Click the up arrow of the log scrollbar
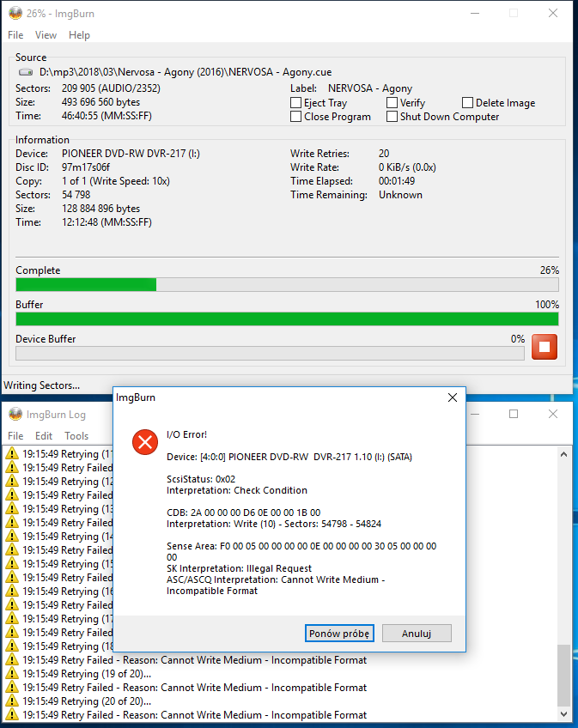This screenshot has width=578, height=728. pos(563,454)
